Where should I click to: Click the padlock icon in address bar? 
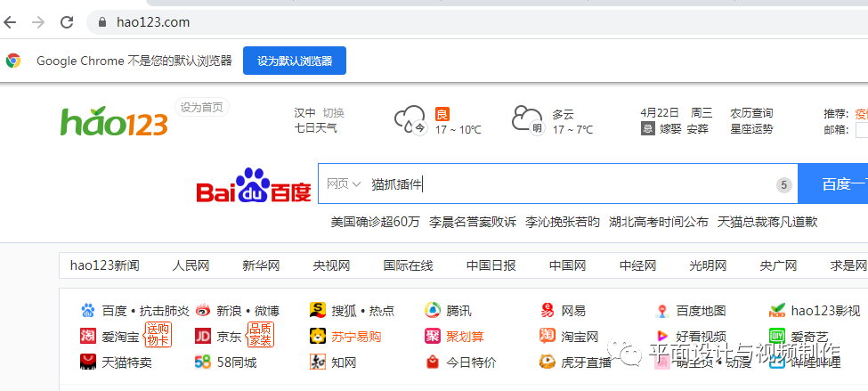click(x=101, y=22)
